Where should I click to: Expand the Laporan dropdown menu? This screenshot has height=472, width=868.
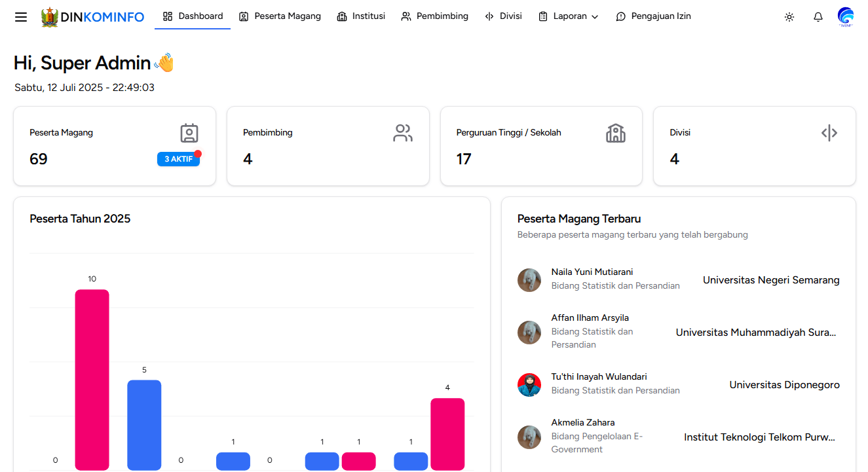click(x=569, y=16)
